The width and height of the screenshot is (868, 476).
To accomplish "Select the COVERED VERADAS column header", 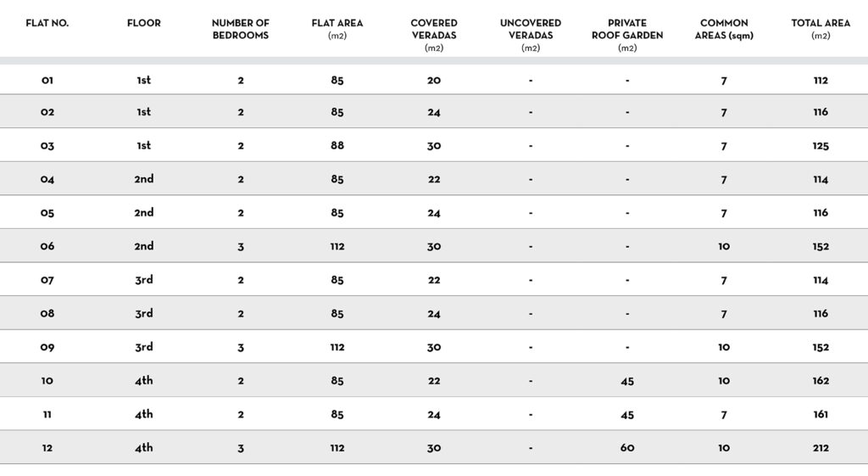I will 433,34.
